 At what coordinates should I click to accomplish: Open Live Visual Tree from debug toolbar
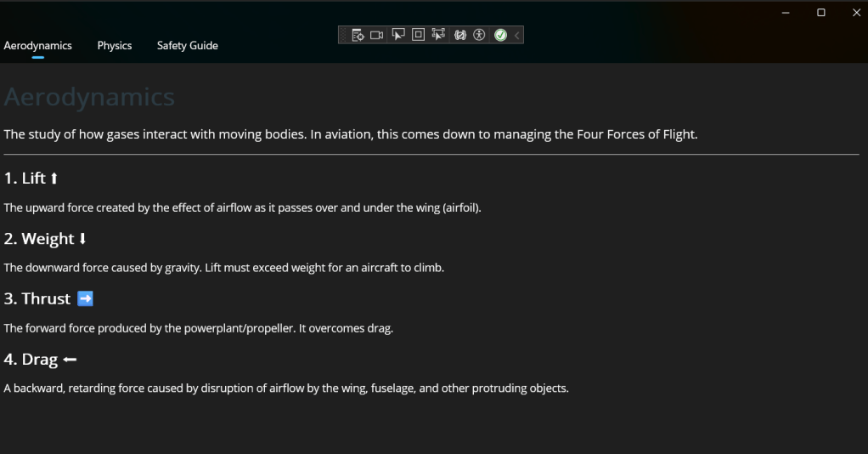[x=358, y=35]
